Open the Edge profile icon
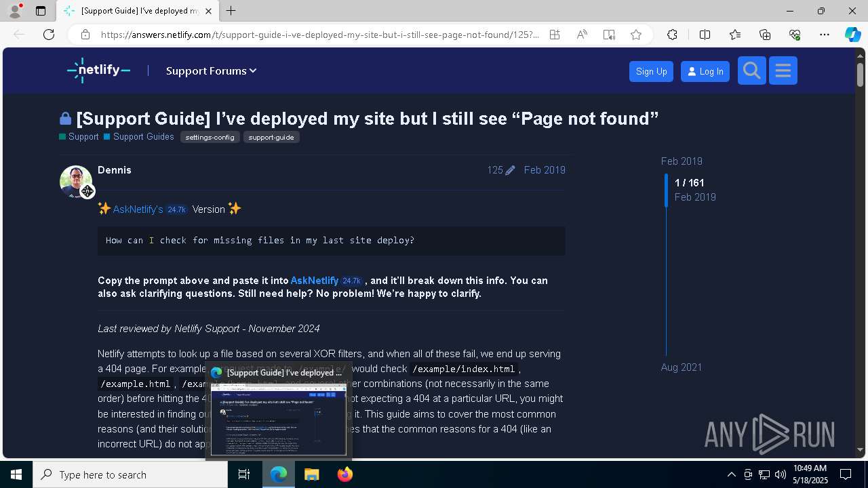The height and width of the screenshot is (488, 868). (14, 11)
